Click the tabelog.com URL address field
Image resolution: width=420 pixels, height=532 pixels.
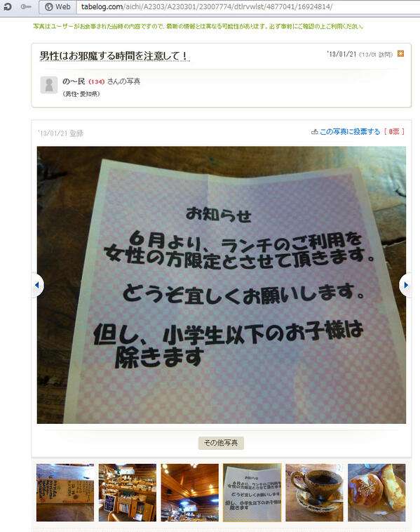coord(249,7)
